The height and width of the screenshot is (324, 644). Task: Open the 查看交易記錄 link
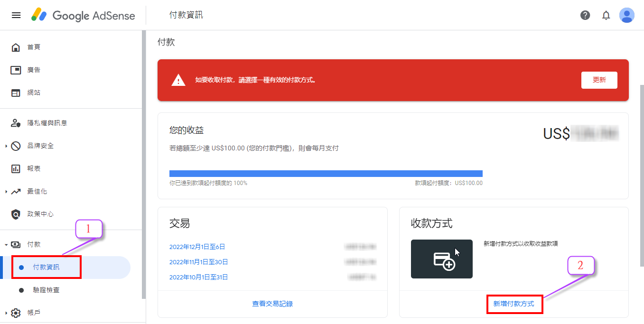pos(272,304)
